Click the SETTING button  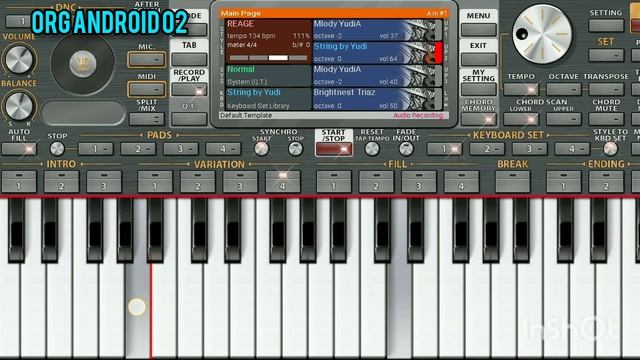(x=606, y=25)
